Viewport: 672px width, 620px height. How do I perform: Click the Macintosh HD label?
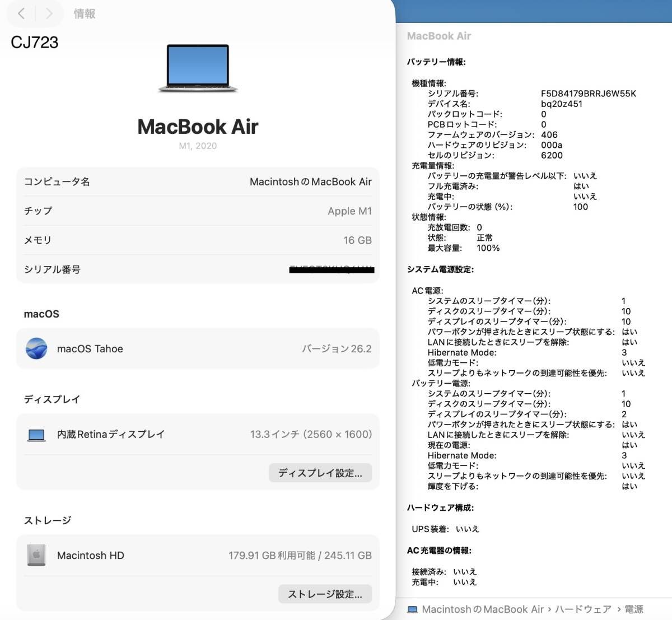click(x=91, y=555)
